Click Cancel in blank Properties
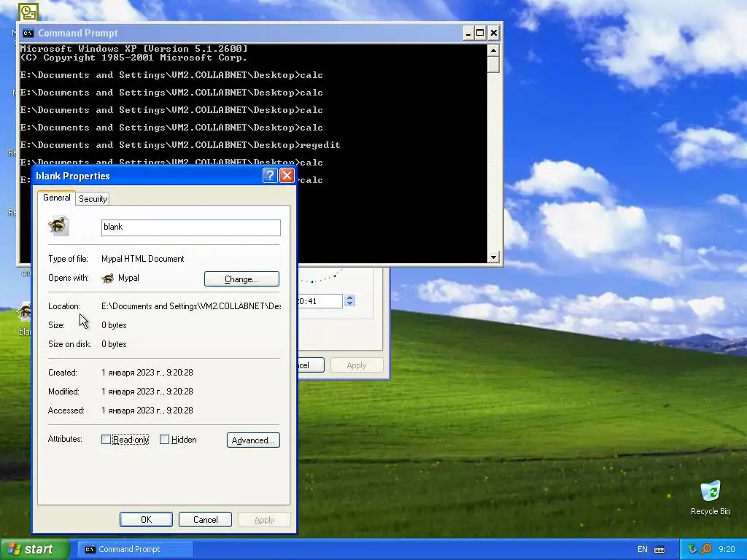 pos(205,519)
